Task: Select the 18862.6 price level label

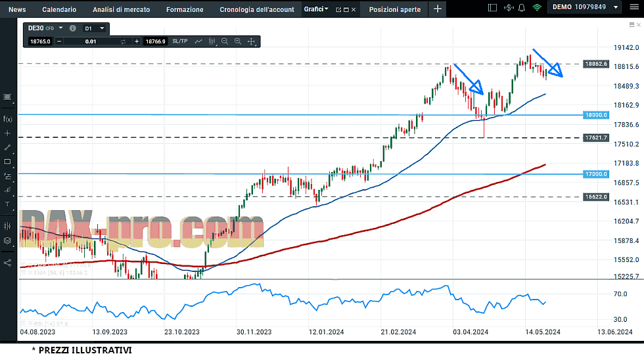Action: 595,64
